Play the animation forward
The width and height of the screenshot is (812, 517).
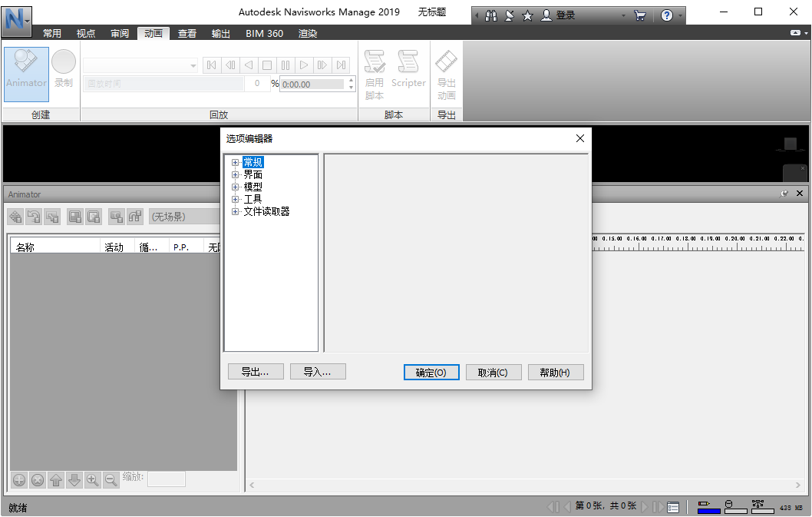[x=304, y=65]
